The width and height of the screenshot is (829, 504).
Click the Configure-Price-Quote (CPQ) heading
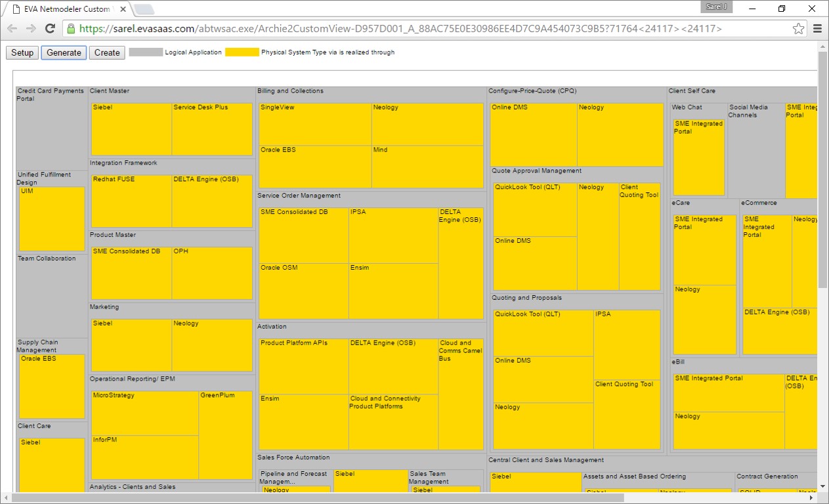[x=532, y=91]
